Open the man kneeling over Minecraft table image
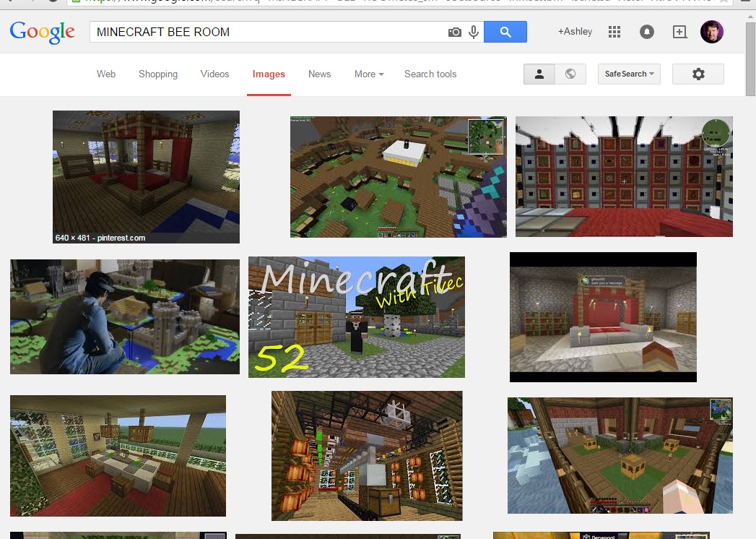 [125, 316]
